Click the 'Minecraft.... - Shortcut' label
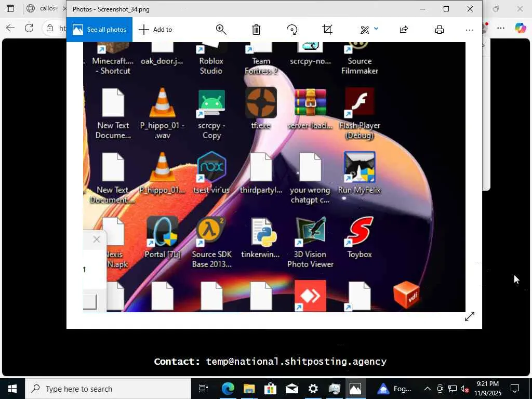The height and width of the screenshot is (399, 532). [x=113, y=66]
